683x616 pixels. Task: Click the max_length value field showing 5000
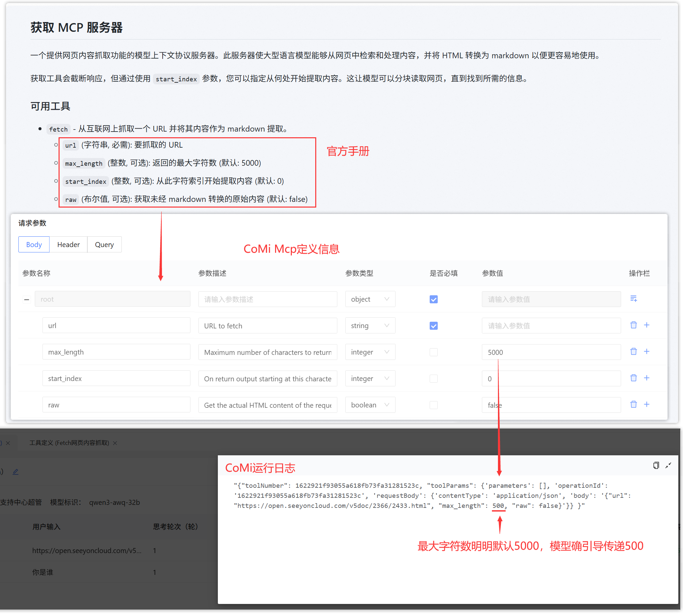click(551, 352)
